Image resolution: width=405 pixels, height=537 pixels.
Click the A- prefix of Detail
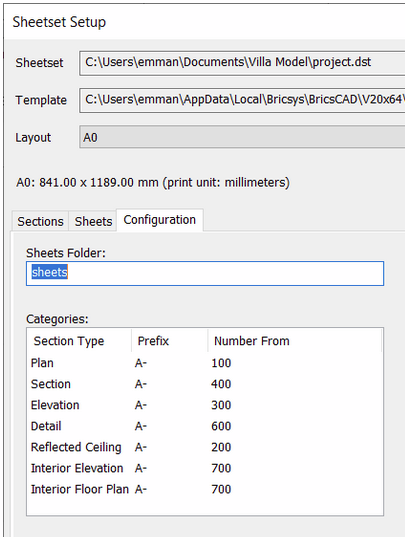[141, 426]
